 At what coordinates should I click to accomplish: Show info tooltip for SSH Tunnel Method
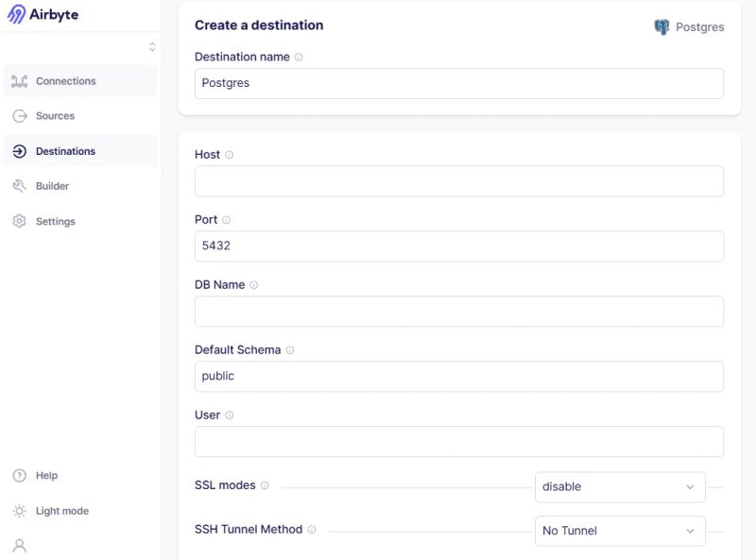click(x=312, y=530)
